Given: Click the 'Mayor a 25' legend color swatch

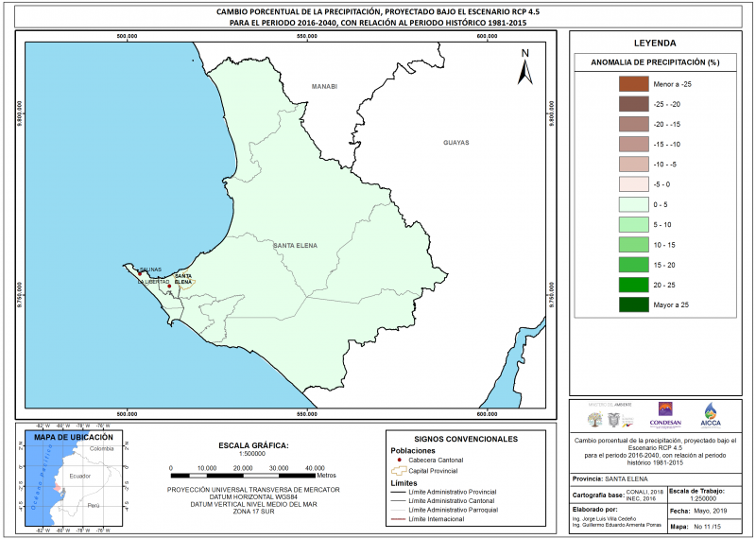Looking at the screenshot, I should coord(633,305).
